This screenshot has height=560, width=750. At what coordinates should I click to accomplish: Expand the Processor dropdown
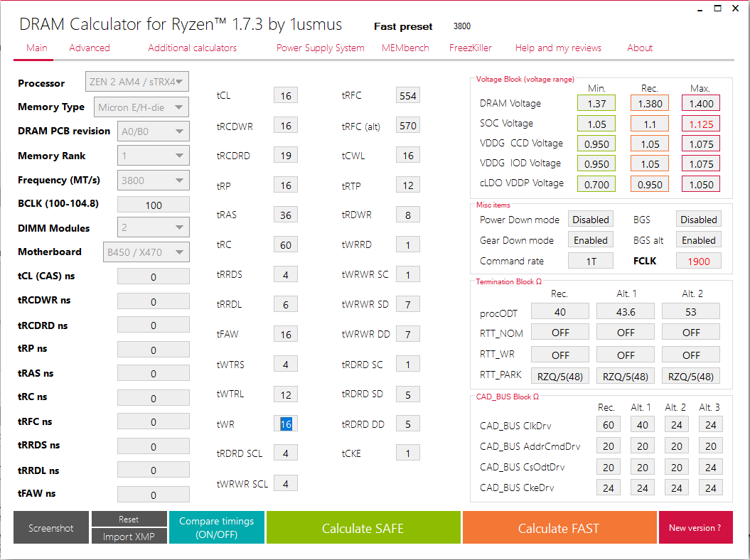coord(136,81)
